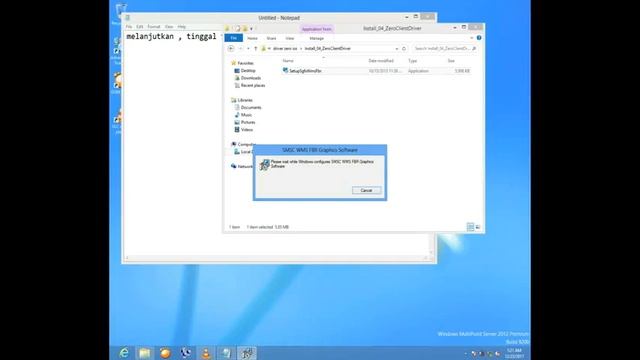Open the Recycle Bin desktop icon
This screenshot has height=360, width=640.
[x=120, y=14]
